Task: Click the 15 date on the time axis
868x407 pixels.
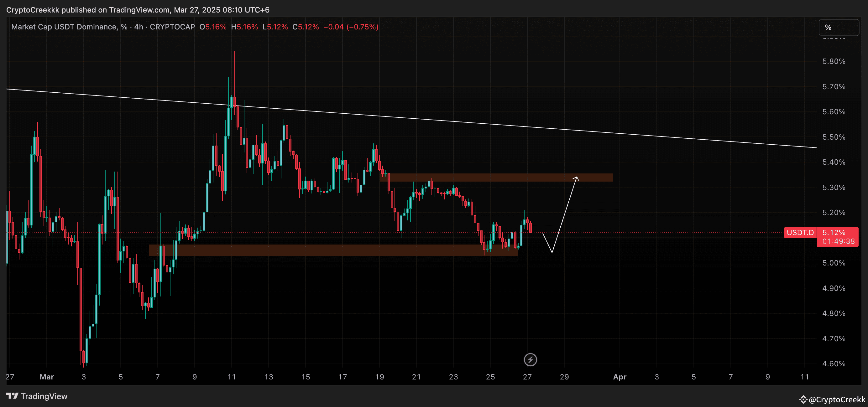Action: click(306, 377)
